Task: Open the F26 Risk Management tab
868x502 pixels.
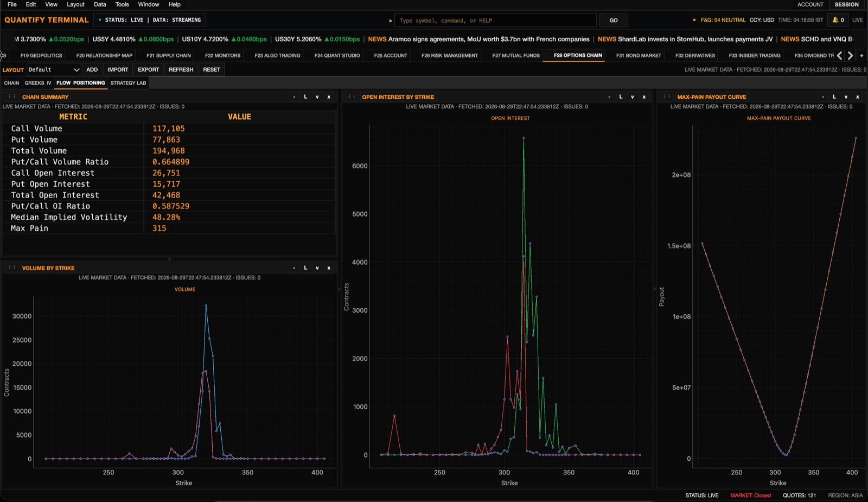Action: pos(450,55)
